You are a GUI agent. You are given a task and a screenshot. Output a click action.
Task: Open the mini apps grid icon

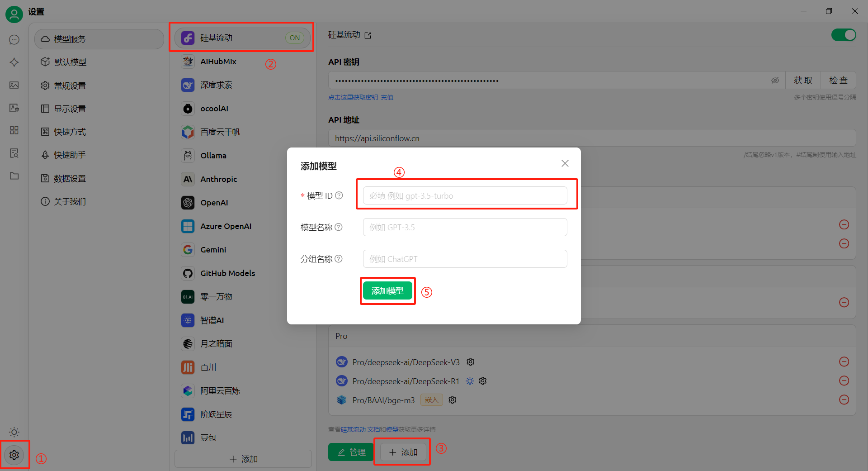pyautogui.click(x=14, y=130)
